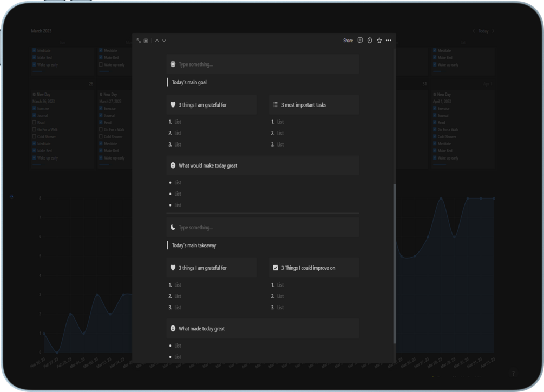Go to previous month with left arrow near Today
The width and height of the screenshot is (544, 392).
pyautogui.click(x=473, y=31)
